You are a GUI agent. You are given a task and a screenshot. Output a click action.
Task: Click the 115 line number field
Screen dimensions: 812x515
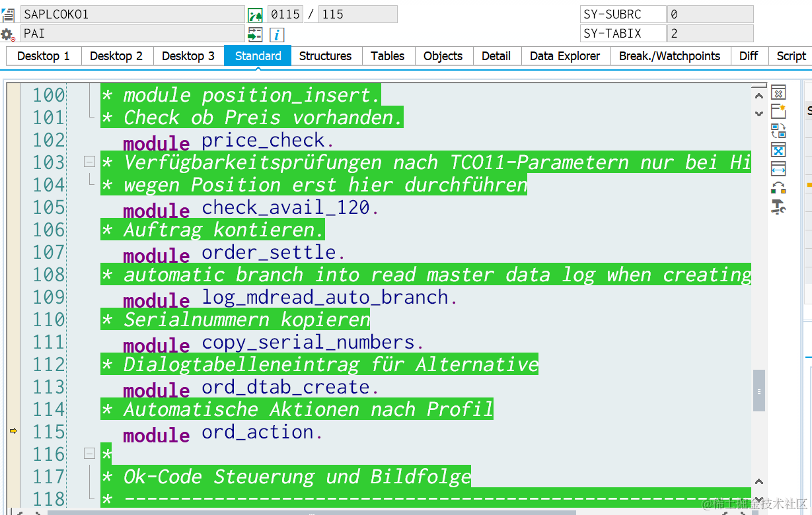tap(358, 14)
